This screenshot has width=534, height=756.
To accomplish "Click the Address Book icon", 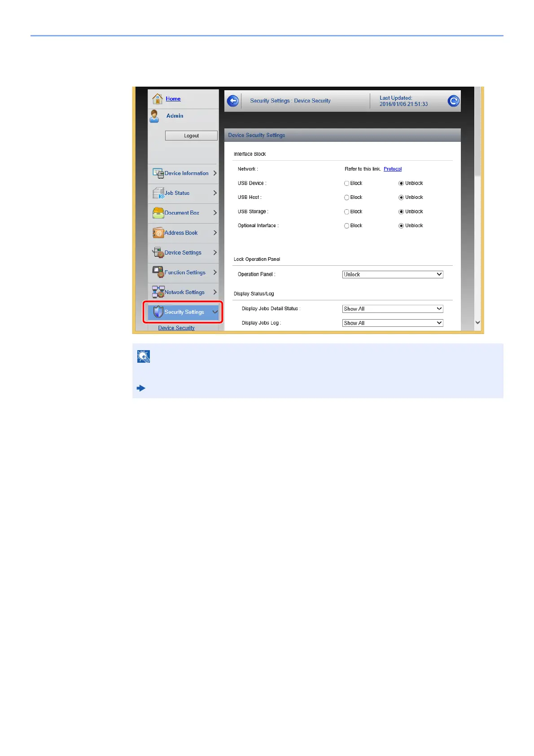I will pyautogui.click(x=158, y=233).
